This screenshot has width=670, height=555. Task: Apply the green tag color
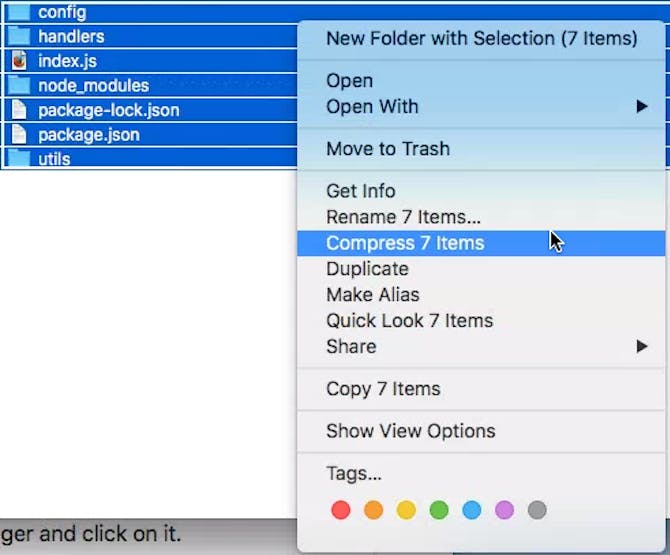coord(439,510)
